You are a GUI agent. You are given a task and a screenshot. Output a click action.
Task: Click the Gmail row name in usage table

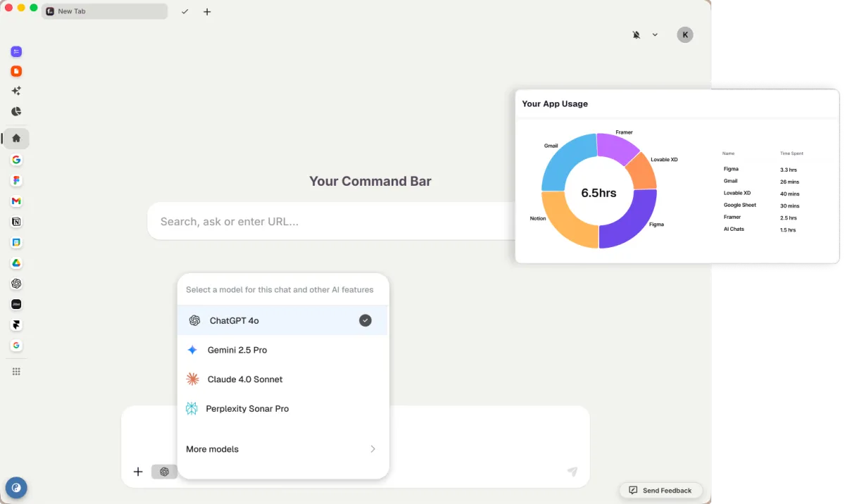pyautogui.click(x=730, y=181)
